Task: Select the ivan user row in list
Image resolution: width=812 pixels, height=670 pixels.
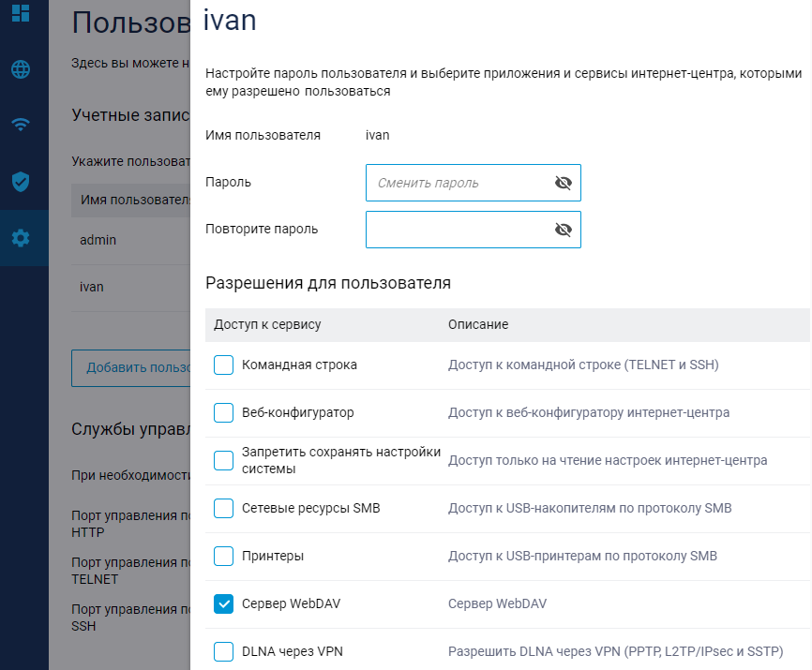Action: tap(131, 287)
